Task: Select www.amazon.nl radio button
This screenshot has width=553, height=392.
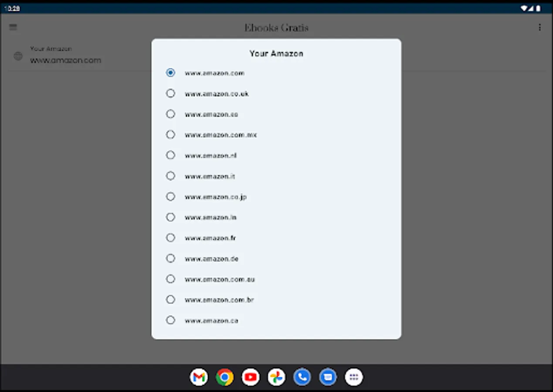Action: point(170,155)
